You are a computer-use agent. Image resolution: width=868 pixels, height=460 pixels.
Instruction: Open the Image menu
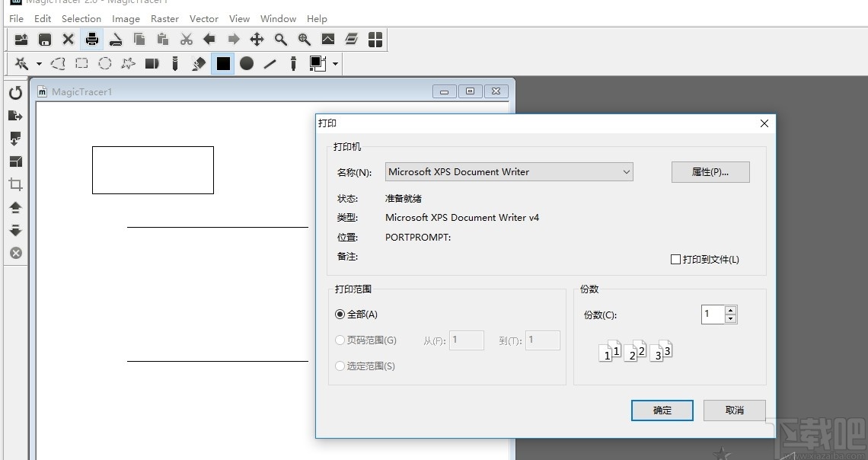point(126,19)
